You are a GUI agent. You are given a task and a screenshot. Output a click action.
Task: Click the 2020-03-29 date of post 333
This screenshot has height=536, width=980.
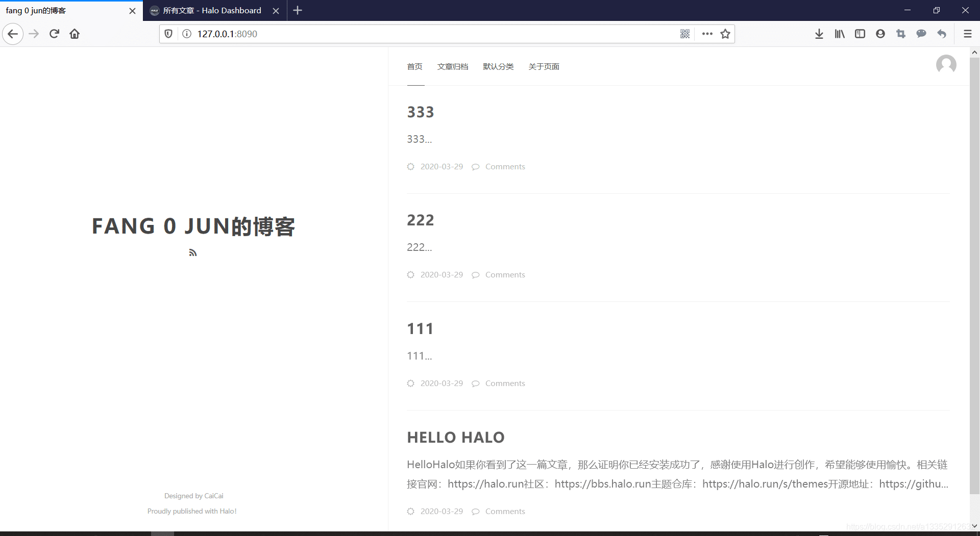[x=442, y=167]
